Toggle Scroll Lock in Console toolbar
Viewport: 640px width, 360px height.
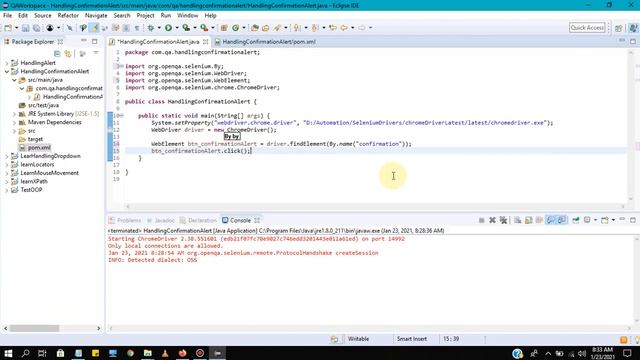click(529, 220)
